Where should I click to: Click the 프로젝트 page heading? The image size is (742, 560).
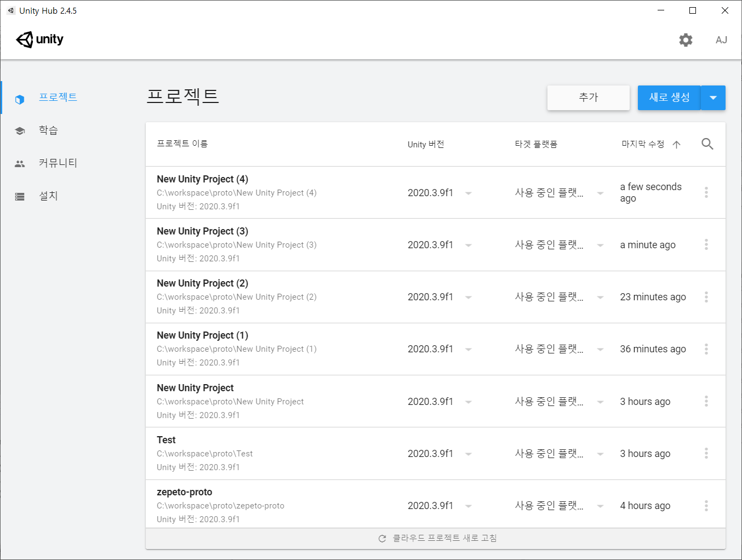point(183,96)
